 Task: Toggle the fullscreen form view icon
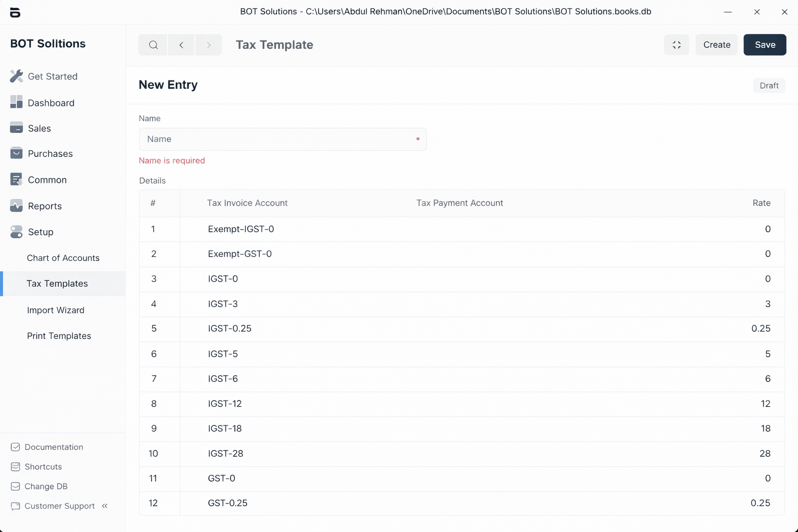pyautogui.click(x=676, y=45)
